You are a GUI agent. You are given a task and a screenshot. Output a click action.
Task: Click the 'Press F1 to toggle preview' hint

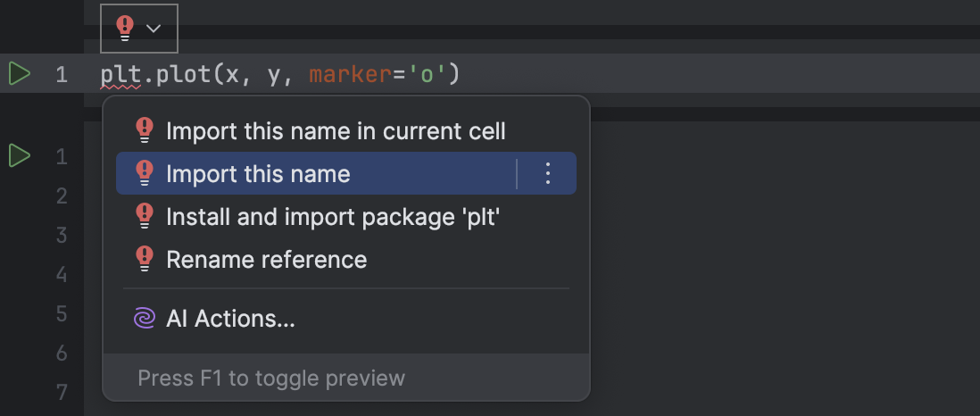pos(271,378)
